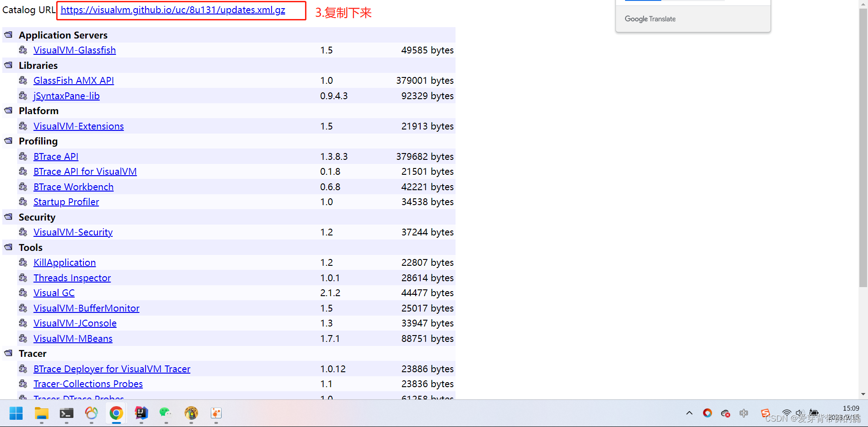Click the plugin icon beside VisualVM-JConsole

click(23, 323)
